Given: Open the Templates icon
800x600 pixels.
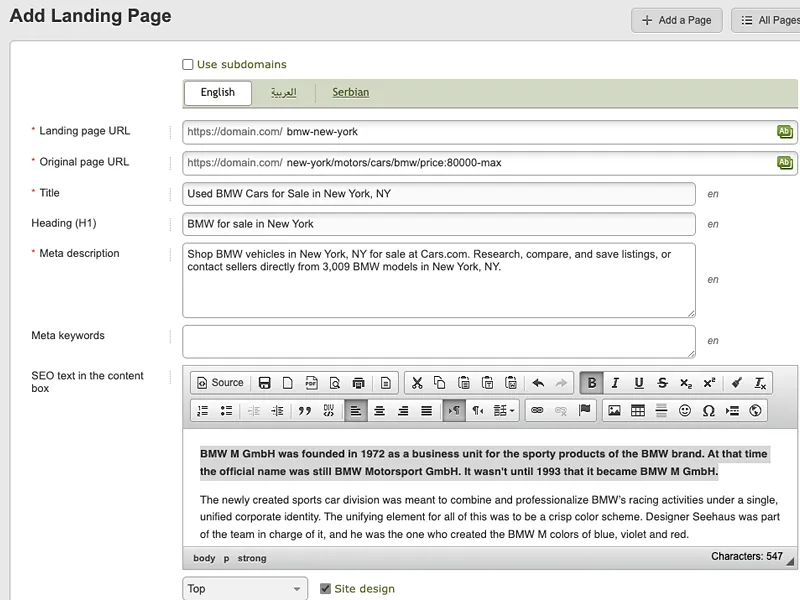Looking at the screenshot, I should click(x=386, y=383).
